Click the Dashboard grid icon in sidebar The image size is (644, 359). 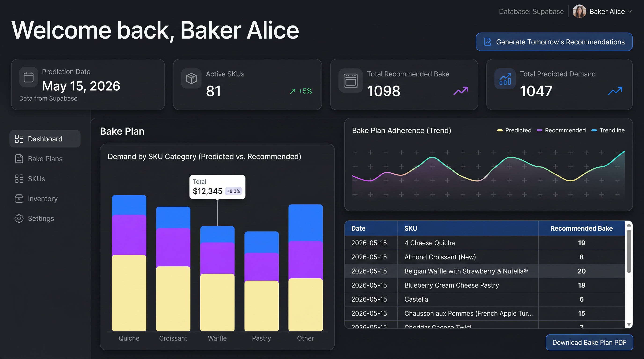tap(19, 139)
